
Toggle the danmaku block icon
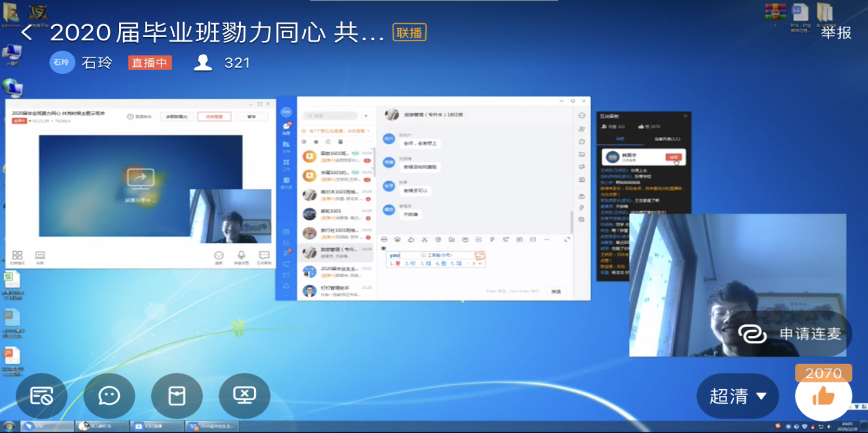click(42, 395)
